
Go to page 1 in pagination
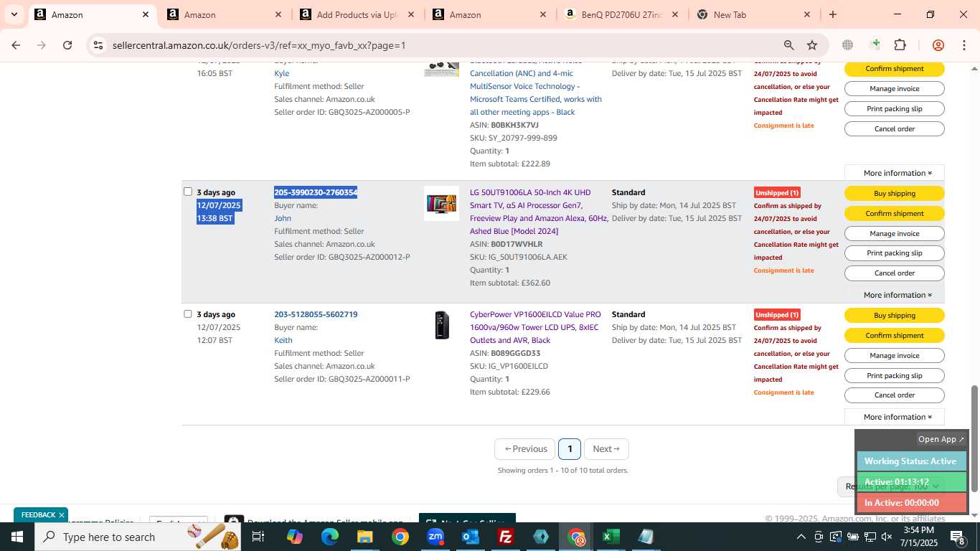coord(570,449)
